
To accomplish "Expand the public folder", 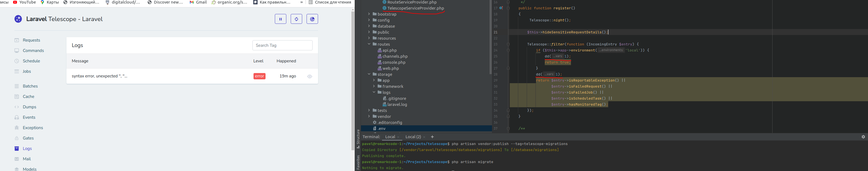I will click(x=369, y=32).
